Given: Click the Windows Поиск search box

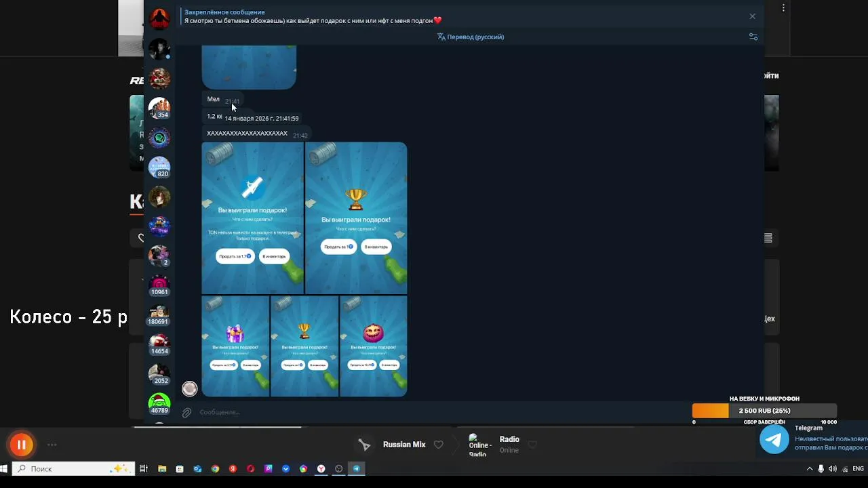Looking at the screenshot, I should (x=73, y=468).
